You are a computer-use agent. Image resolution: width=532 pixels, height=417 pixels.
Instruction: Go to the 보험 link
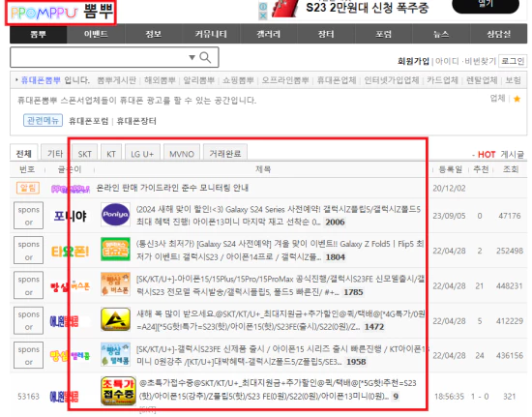(513, 80)
